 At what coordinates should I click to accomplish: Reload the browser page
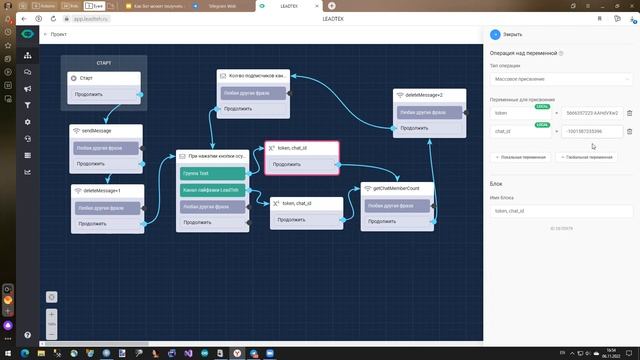(x=53, y=19)
